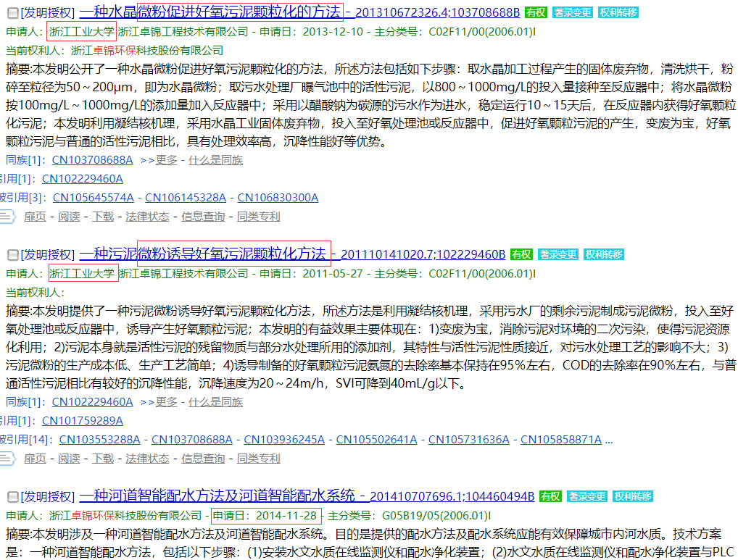The width and height of the screenshot is (738, 560).
Task: Expand >>更多 family members after CN103708688A
Action: pos(158,160)
